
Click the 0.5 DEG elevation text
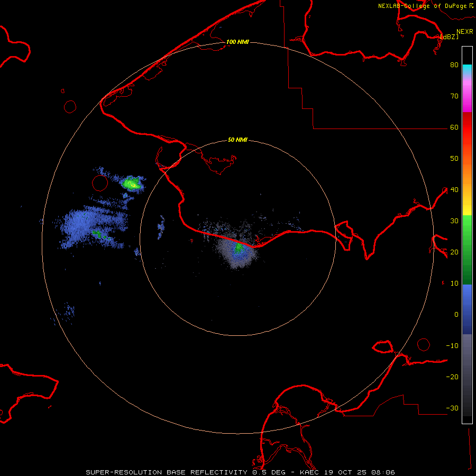click(x=269, y=472)
